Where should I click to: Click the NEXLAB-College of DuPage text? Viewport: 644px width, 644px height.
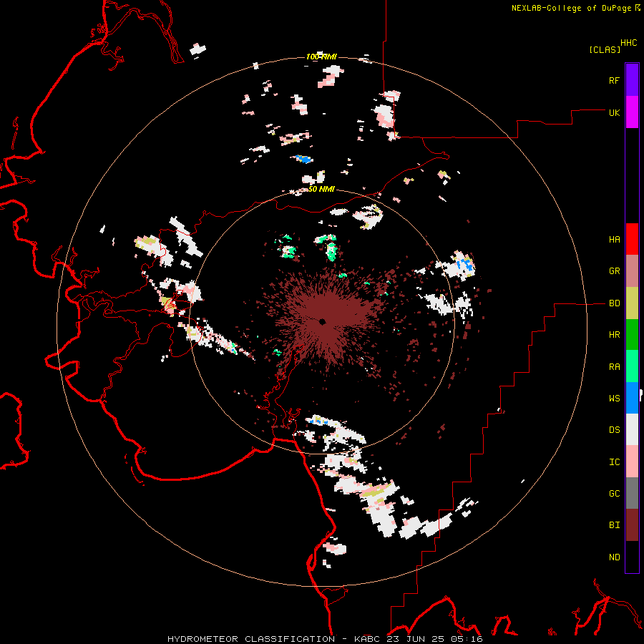[x=571, y=8]
